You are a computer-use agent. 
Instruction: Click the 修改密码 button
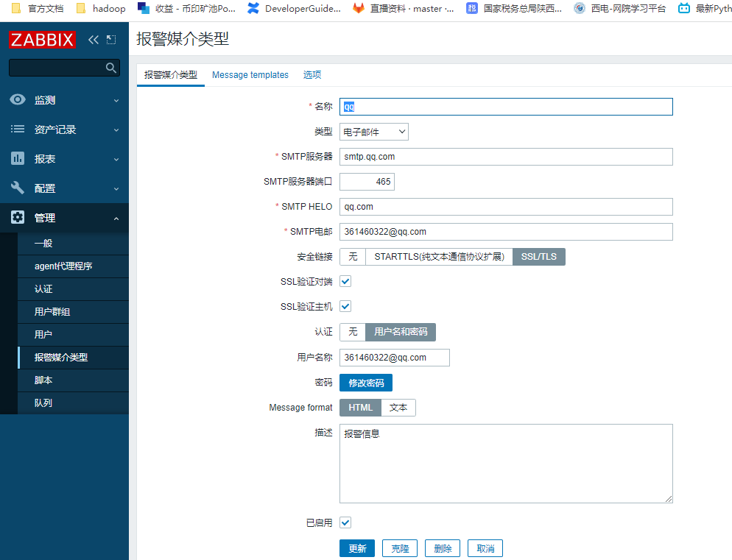click(x=366, y=383)
